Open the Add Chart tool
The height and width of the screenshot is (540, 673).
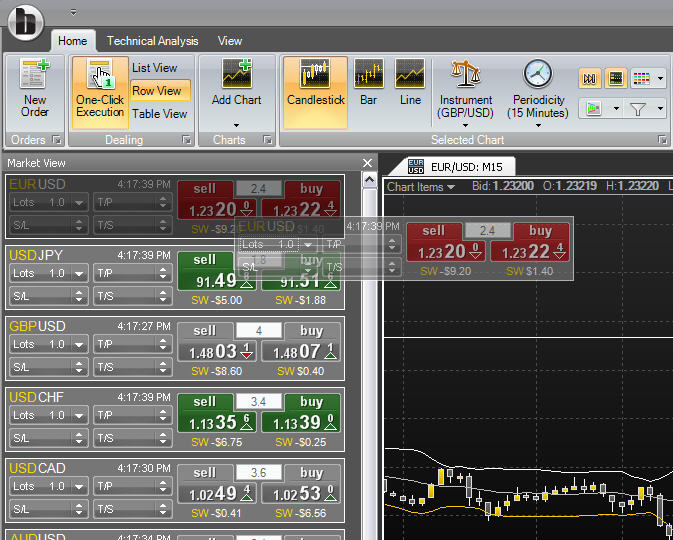point(236,78)
